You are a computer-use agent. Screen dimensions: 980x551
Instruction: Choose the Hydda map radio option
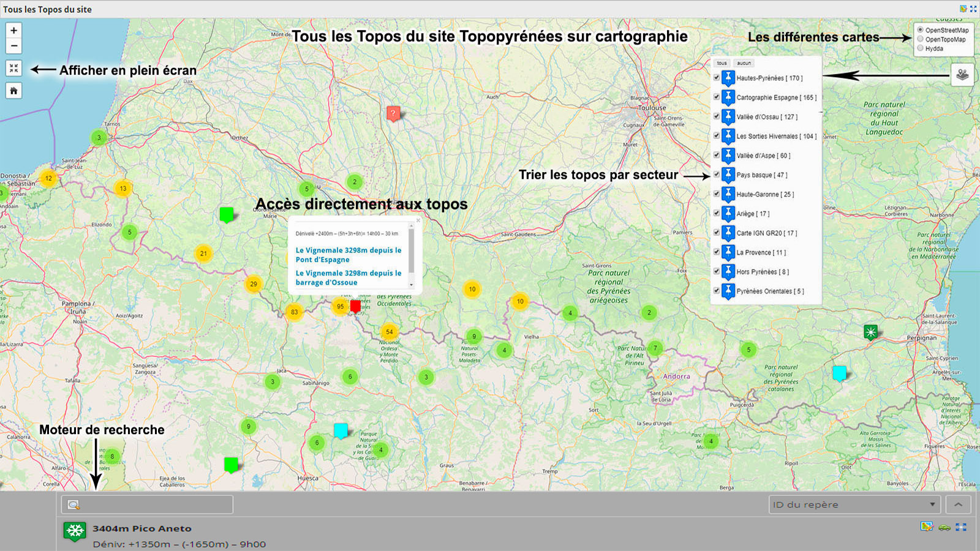[920, 48]
